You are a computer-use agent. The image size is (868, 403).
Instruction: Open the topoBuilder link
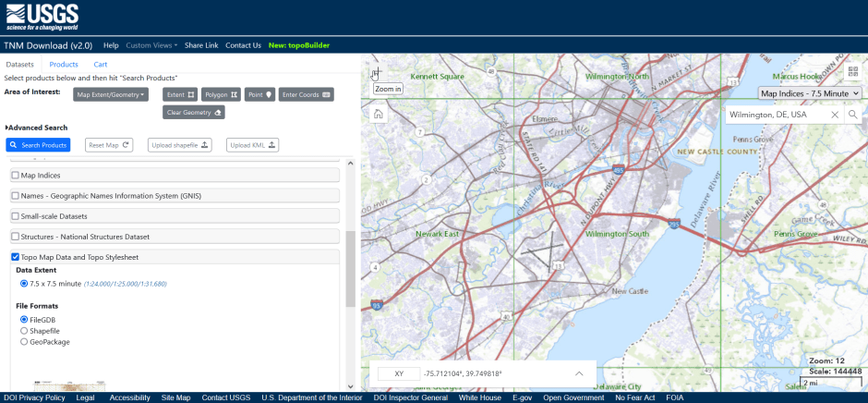299,45
